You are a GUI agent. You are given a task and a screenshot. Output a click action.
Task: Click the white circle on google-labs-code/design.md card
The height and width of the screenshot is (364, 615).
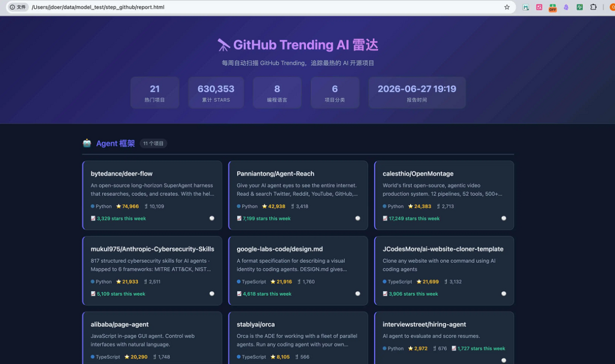coord(358,293)
